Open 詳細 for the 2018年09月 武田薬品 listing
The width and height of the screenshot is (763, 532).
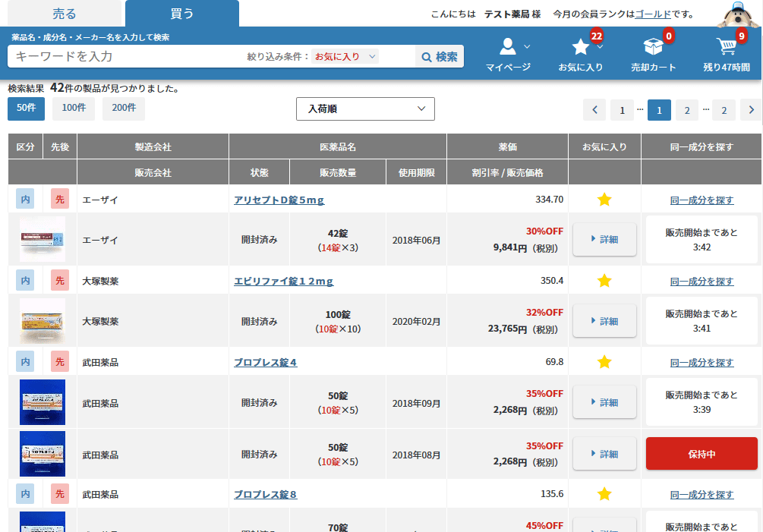pyautogui.click(x=604, y=402)
